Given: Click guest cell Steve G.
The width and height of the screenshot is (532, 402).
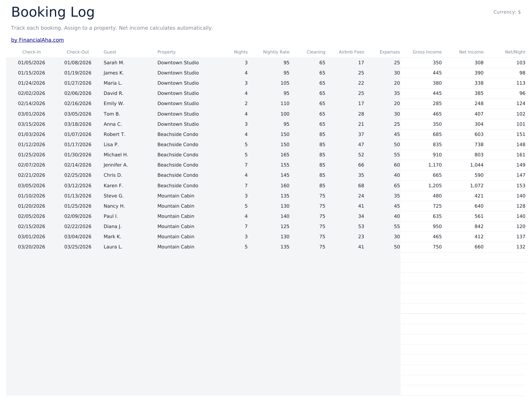Looking at the screenshot, I should click(114, 196).
